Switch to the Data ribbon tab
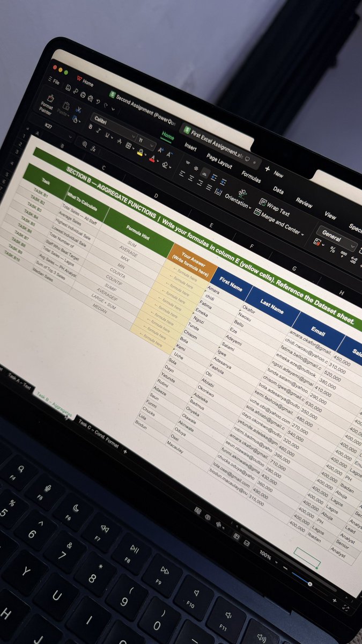 tap(278, 190)
